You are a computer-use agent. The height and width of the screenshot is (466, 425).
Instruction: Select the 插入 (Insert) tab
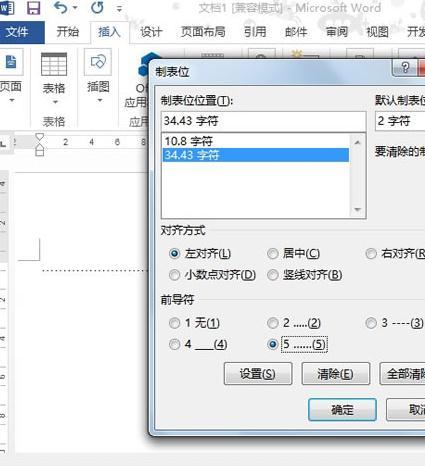coord(109,32)
